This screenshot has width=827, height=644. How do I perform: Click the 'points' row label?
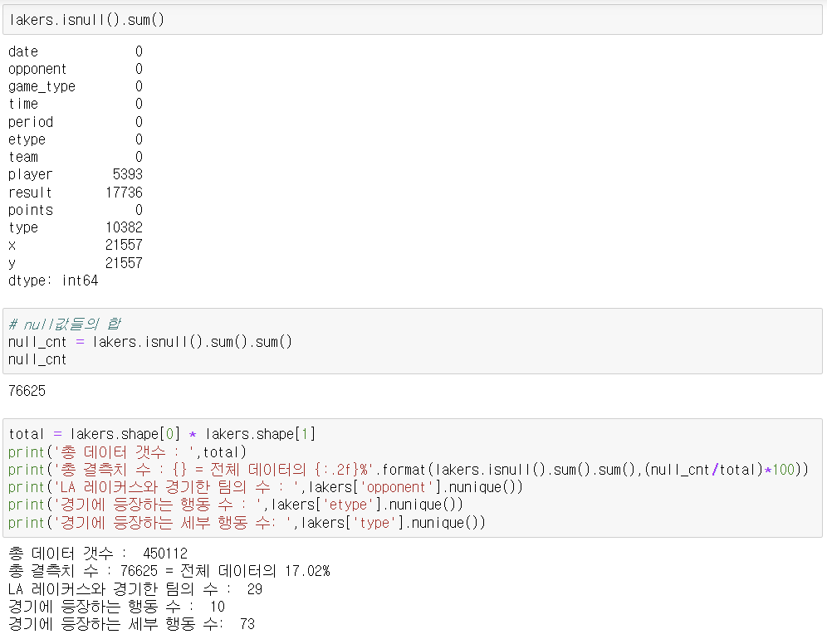point(31,210)
